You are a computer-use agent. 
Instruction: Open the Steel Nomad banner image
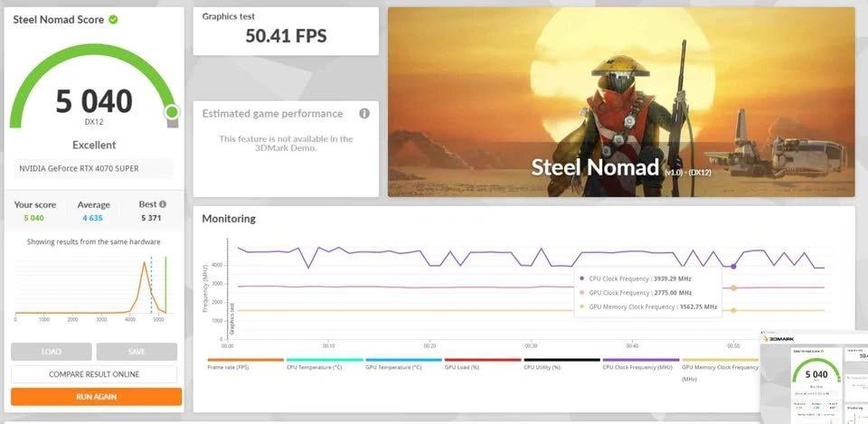(621, 102)
